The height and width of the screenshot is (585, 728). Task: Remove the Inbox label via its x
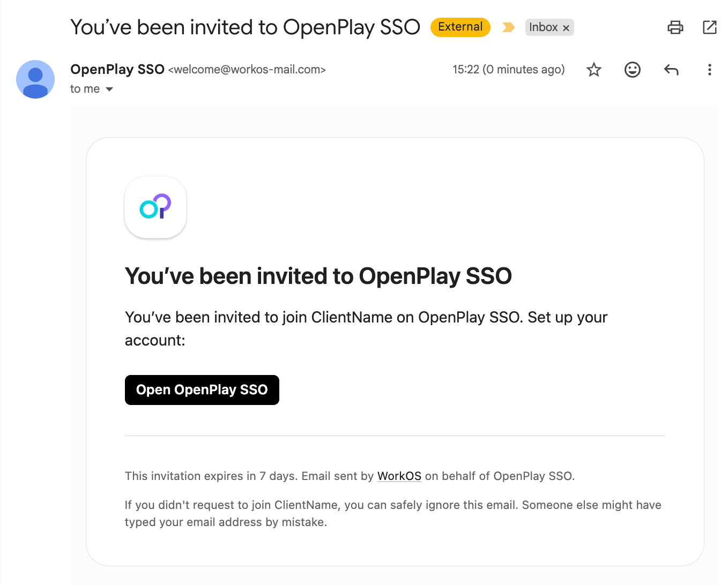[x=566, y=28]
